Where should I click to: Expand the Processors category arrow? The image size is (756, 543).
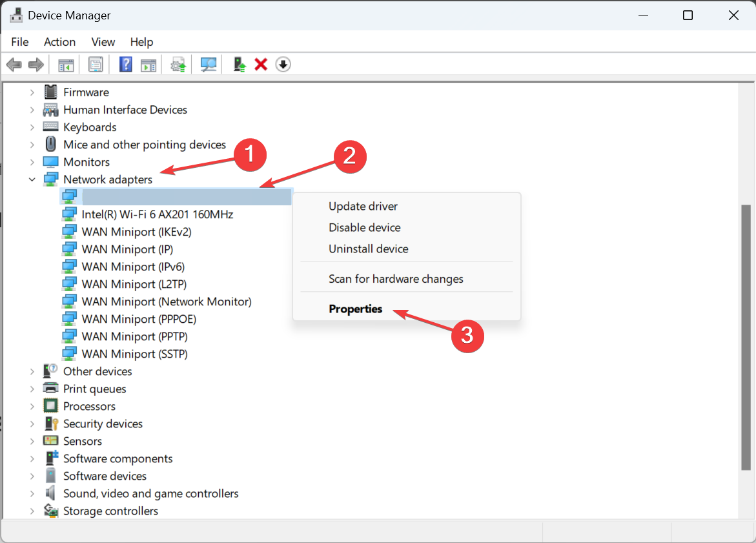pos(32,406)
